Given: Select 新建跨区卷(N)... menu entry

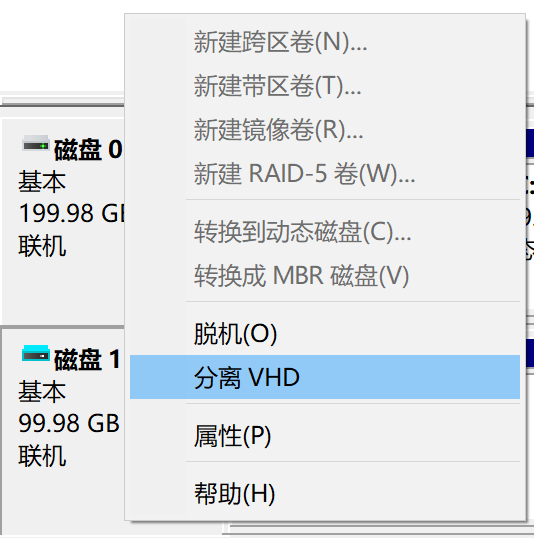Looking at the screenshot, I should (325, 42).
